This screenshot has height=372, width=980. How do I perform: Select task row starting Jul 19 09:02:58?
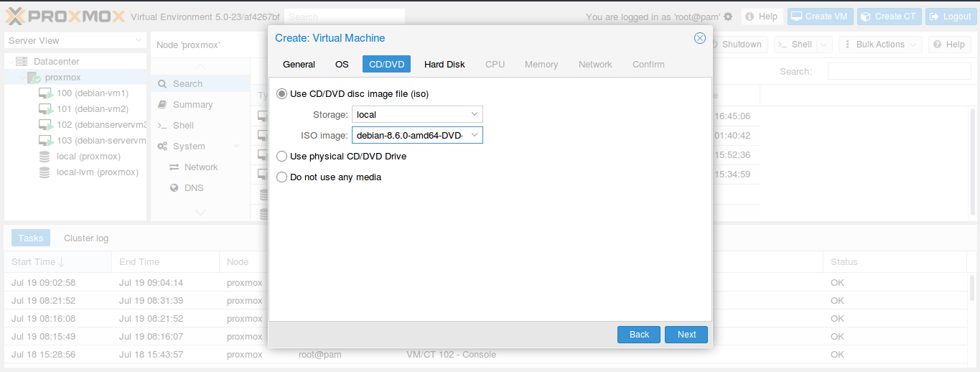click(x=485, y=283)
